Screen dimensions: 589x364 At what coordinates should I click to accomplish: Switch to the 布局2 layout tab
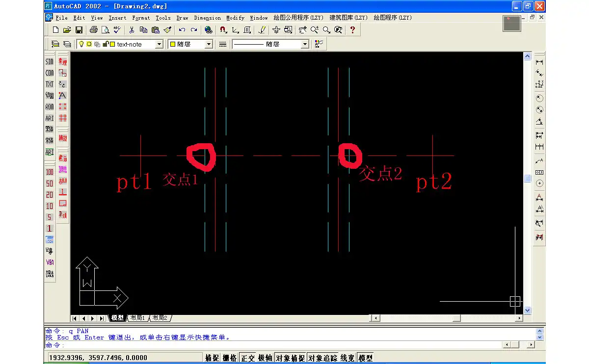tap(160, 318)
